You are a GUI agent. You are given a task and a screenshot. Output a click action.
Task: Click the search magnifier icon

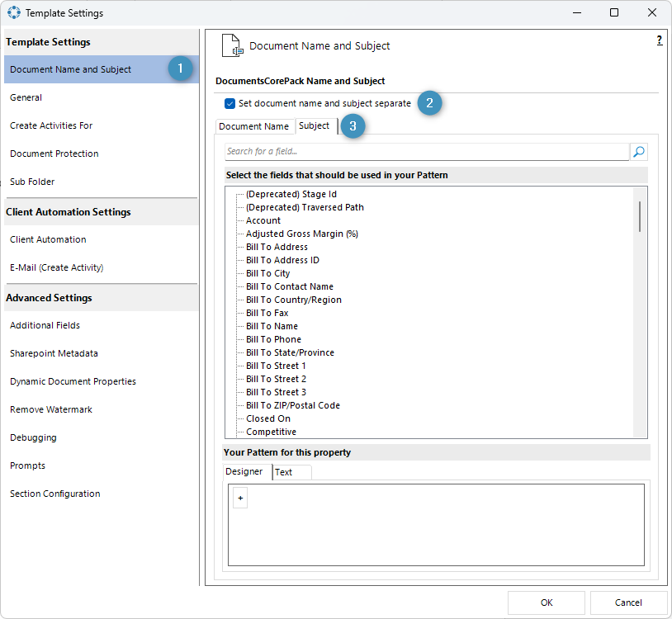(x=639, y=152)
